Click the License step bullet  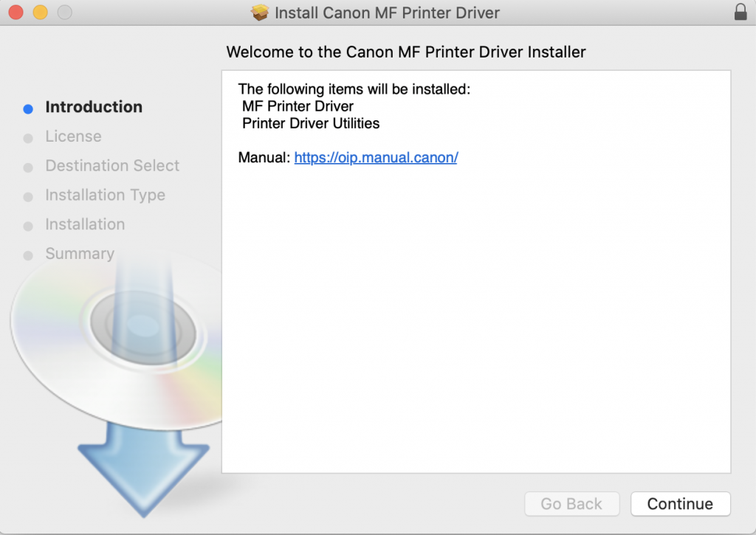(x=28, y=138)
